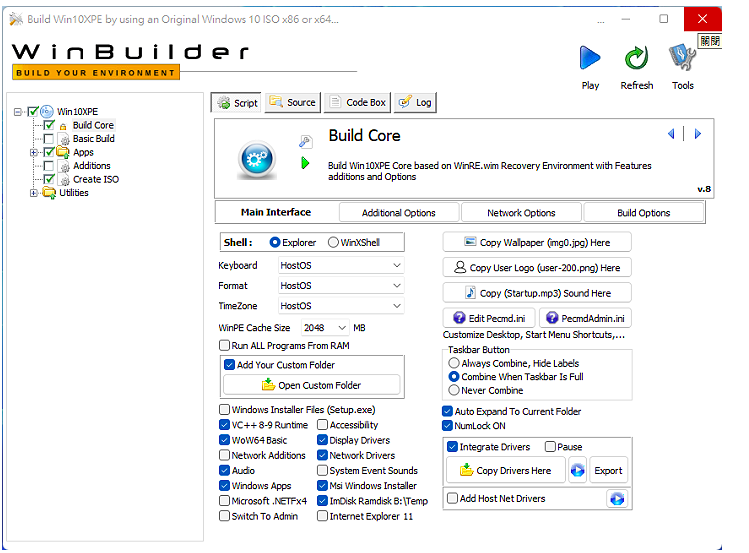Check the Pause option
This screenshot has width=749, height=553.
(x=550, y=447)
